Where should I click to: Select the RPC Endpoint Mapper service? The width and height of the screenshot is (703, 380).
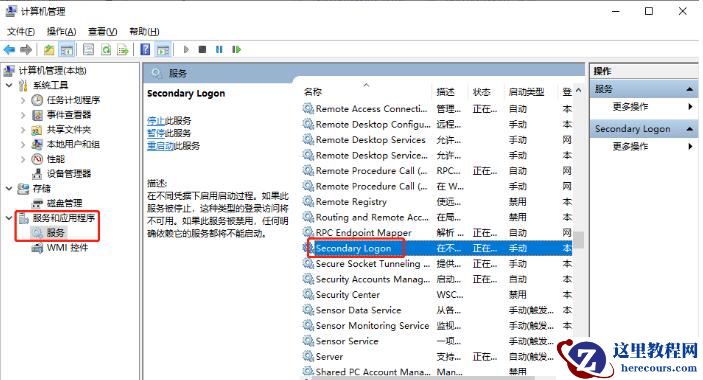coord(437,233)
